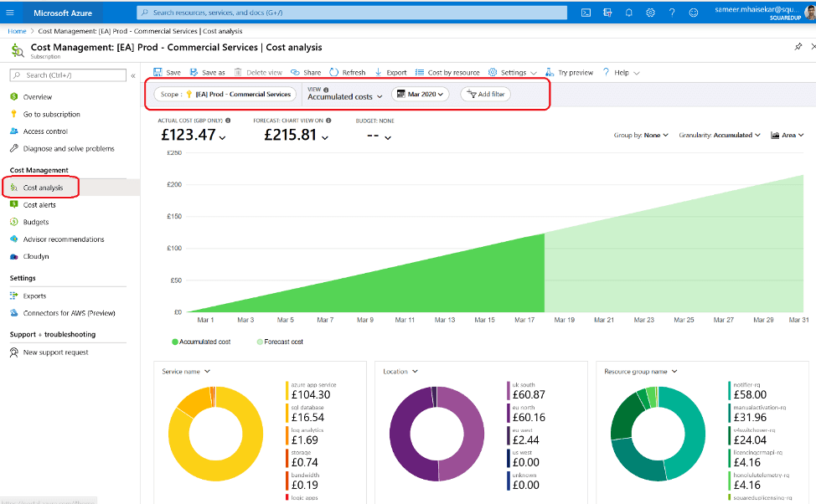Open Granularity: Accumulated dropdown
The image size is (816, 504).
tap(720, 136)
